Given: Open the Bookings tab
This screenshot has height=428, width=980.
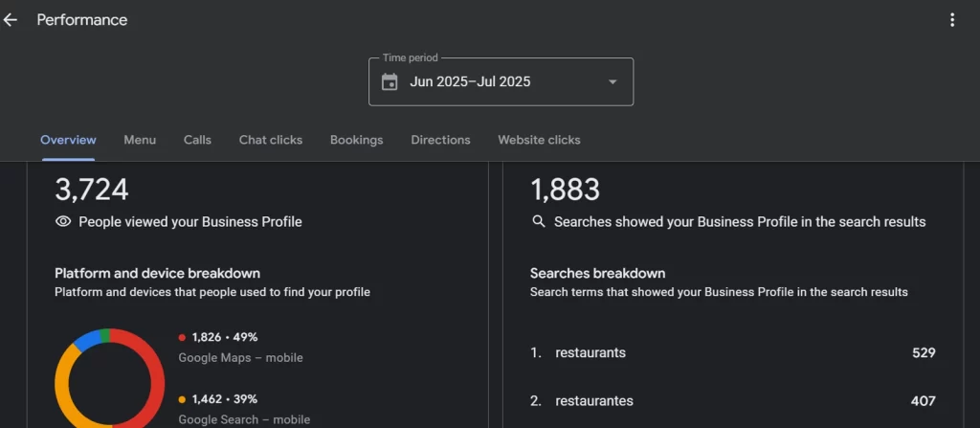Looking at the screenshot, I should point(356,140).
